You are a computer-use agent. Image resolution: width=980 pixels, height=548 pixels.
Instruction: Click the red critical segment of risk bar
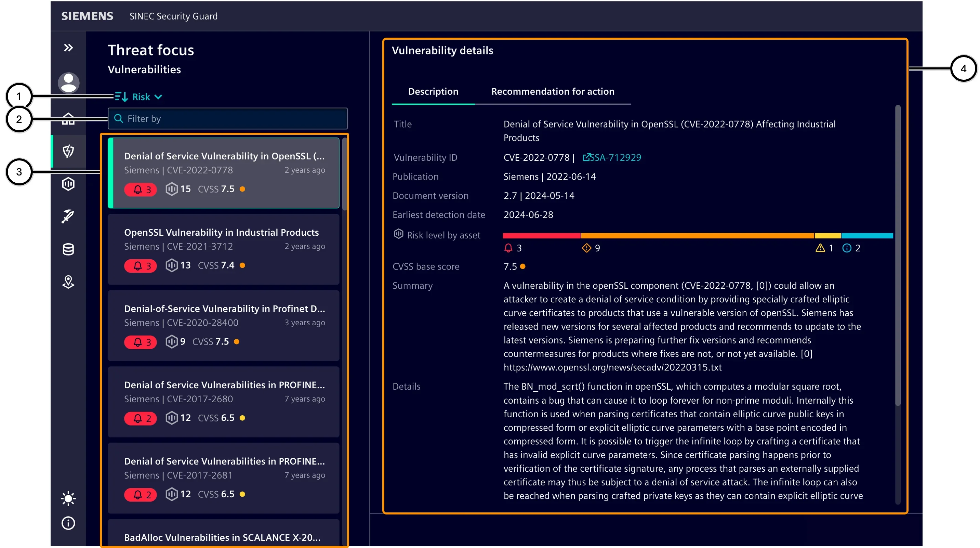coord(541,236)
